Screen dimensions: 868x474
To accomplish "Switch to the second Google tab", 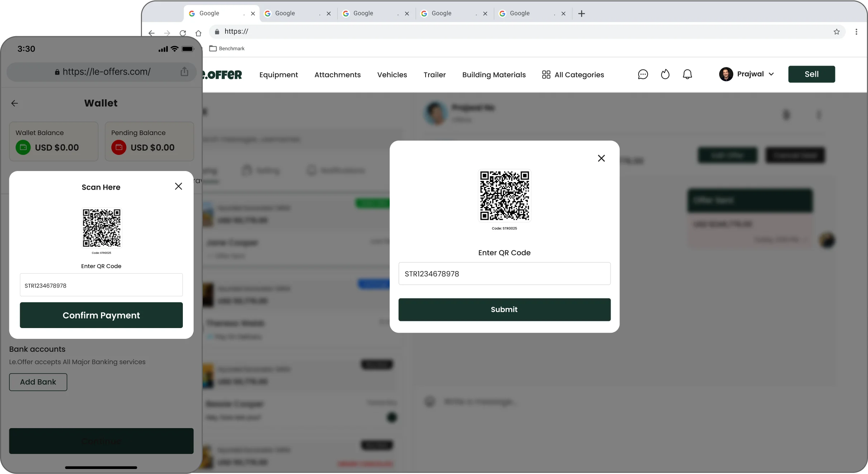I will 298,13.
